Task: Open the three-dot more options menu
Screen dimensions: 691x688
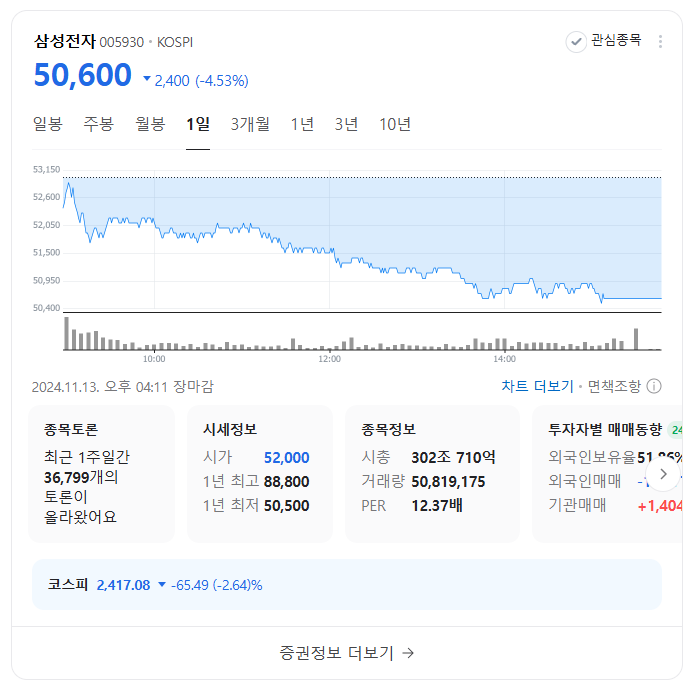Action: tap(660, 41)
